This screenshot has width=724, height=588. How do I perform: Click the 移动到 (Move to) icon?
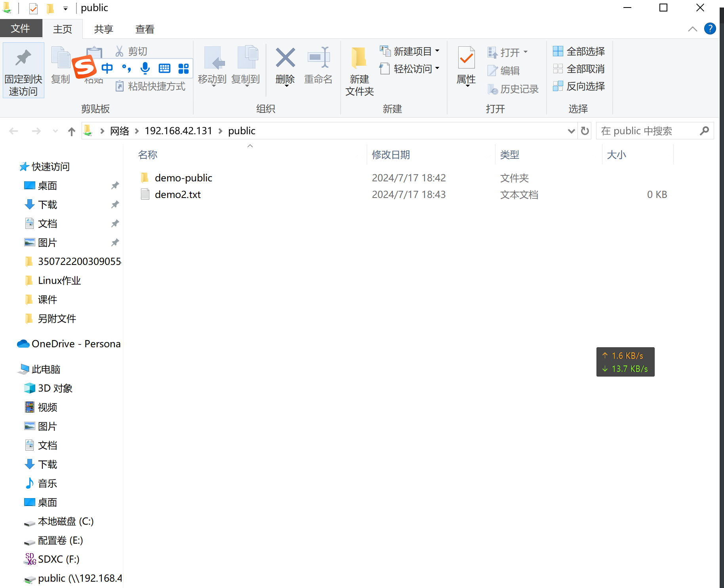tap(212, 67)
